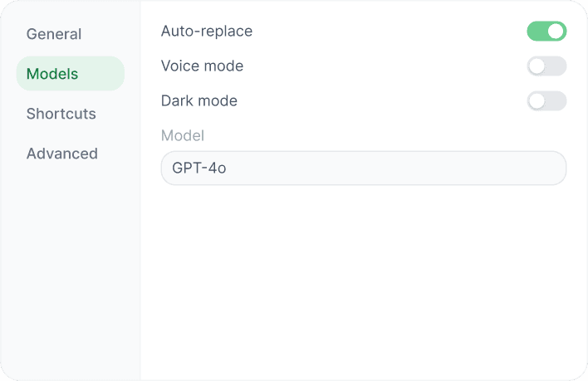Focus the Model input field
This screenshot has height=381, width=588.
[x=363, y=168]
